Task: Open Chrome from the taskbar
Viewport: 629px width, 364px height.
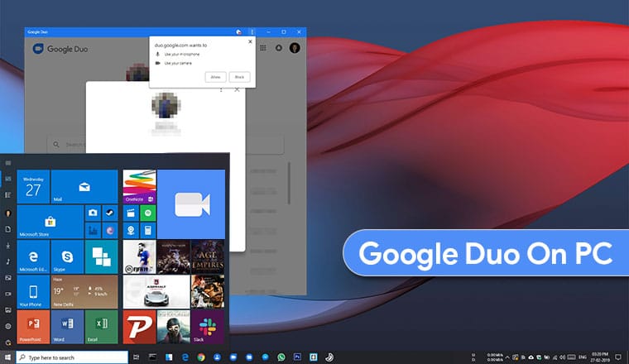Action: [201, 357]
